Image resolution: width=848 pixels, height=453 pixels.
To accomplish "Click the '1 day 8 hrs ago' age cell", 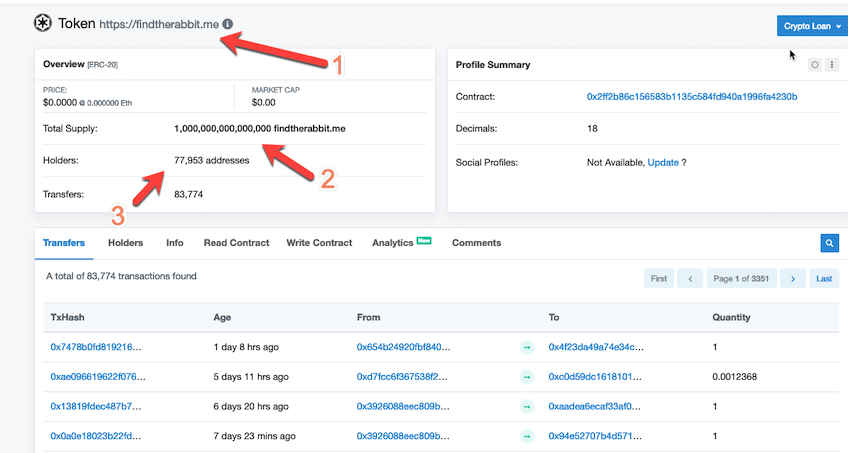I will (x=246, y=347).
